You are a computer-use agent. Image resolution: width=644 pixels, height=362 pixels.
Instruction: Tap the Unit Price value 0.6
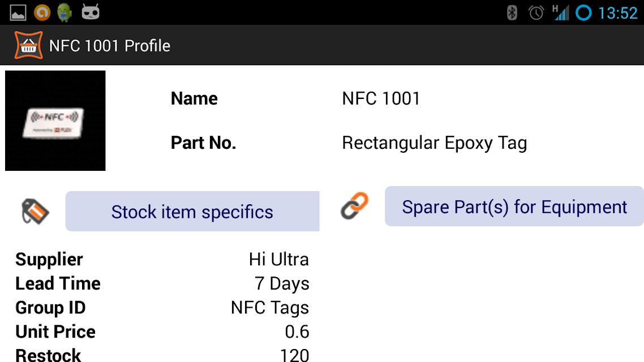[x=297, y=331]
